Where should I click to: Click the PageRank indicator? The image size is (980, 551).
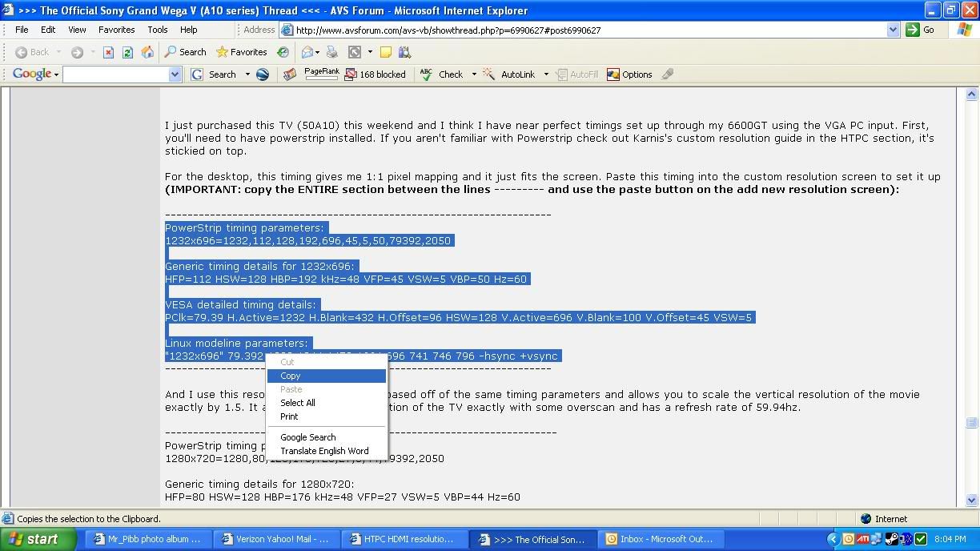[322, 74]
